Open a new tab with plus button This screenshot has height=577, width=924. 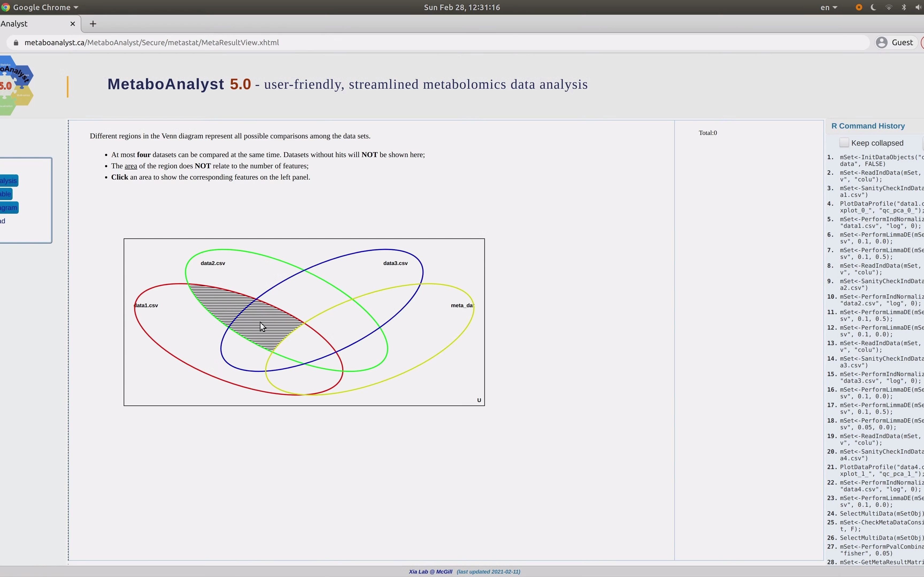pos(93,24)
